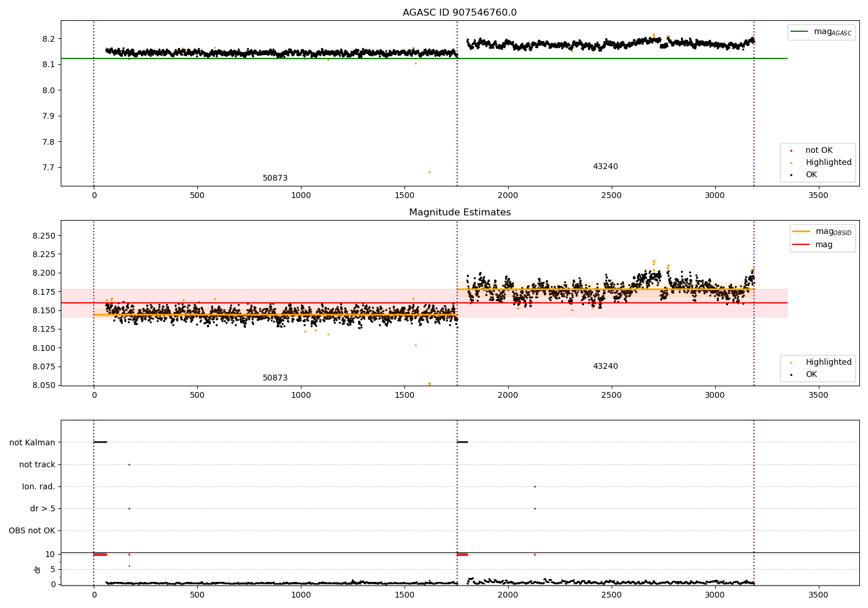868x608 pixels.
Task: Click the '50873' label in the top plot
Action: (275, 178)
